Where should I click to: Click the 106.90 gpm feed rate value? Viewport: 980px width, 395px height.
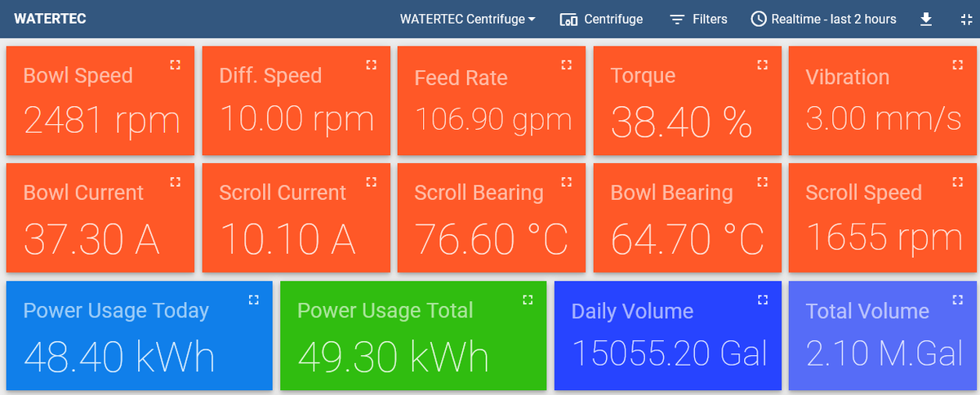click(493, 119)
